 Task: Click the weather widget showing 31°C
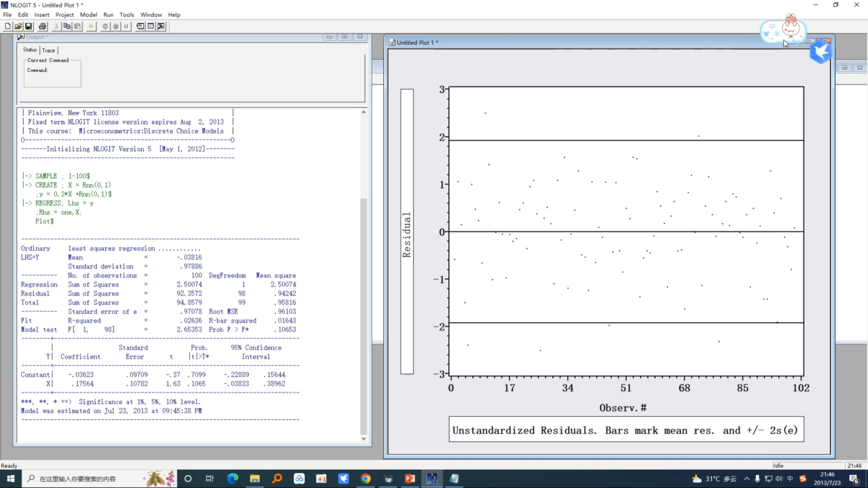[x=714, y=479]
